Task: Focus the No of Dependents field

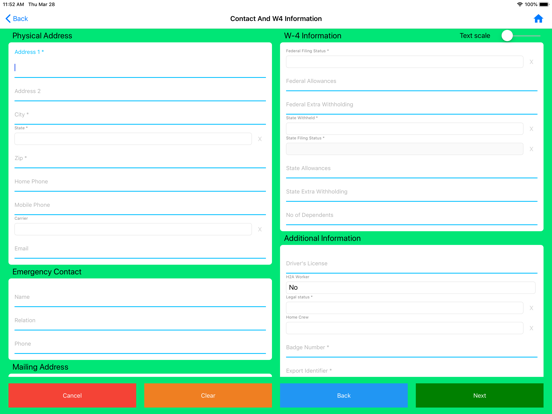Action: pos(412,217)
